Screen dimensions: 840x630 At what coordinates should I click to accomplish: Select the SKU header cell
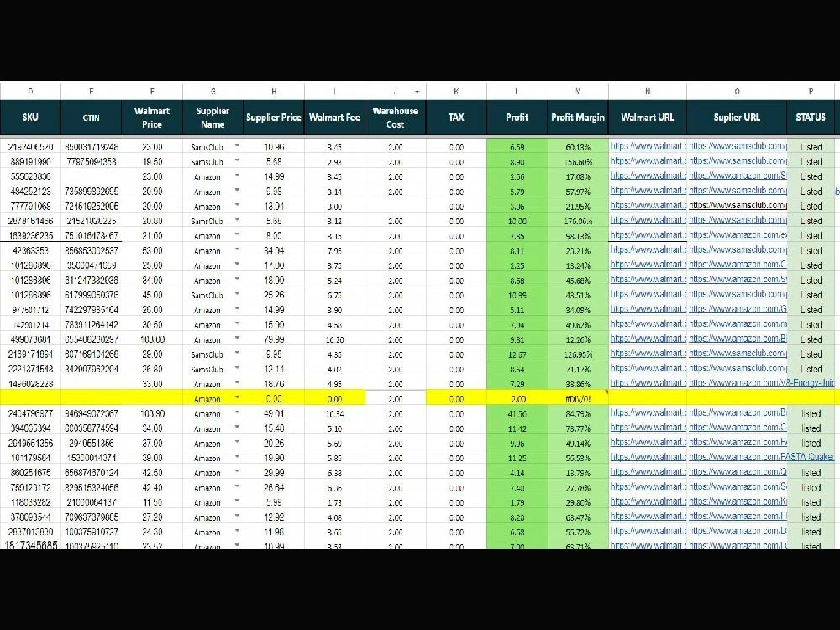30,118
